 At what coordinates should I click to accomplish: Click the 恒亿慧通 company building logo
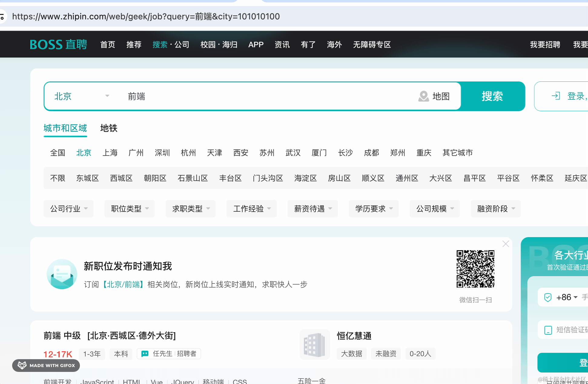pos(315,344)
